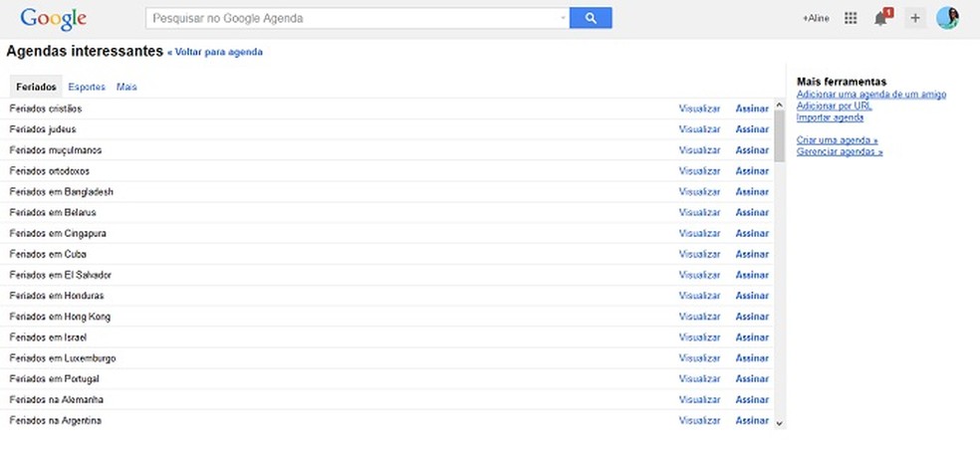Click the plus share icon

pyautogui.click(x=915, y=18)
